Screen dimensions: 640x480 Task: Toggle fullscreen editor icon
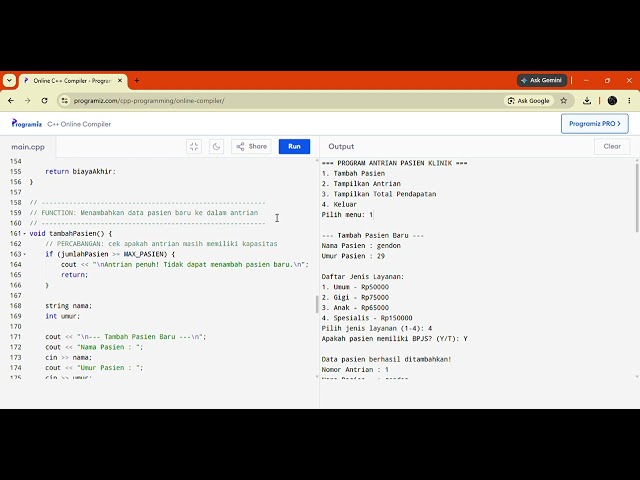click(x=194, y=147)
